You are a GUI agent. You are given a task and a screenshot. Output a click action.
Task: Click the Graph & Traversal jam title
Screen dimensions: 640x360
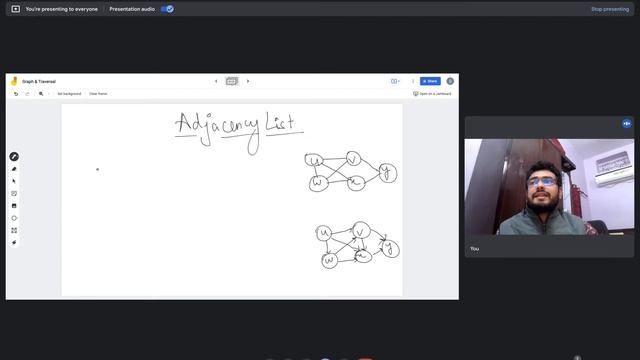pyautogui.click(x=39, y=82)
